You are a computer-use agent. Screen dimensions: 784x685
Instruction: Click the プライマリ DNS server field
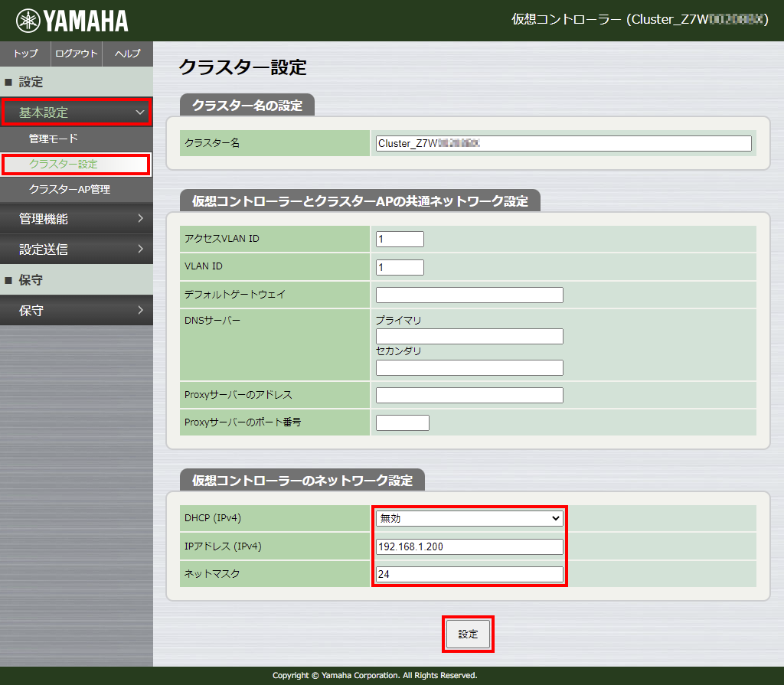(x=469, y=337)
